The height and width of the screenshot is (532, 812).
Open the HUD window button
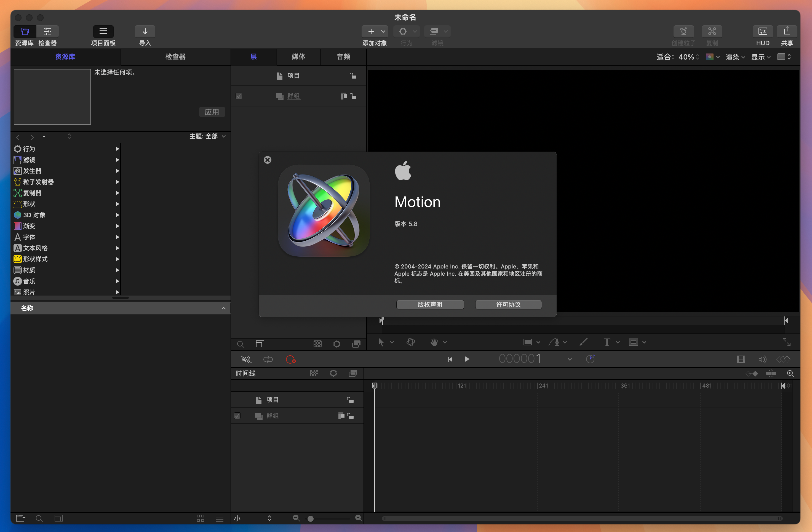pyautogui.click(x=763, y=31)
